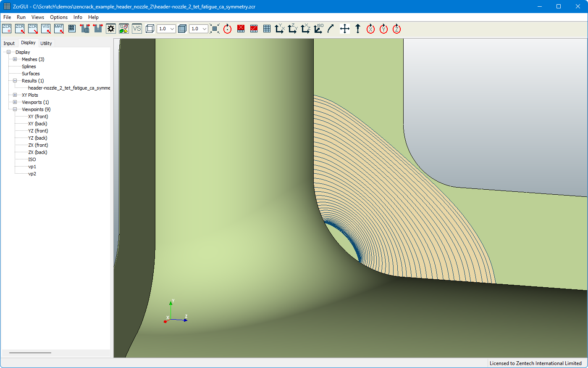Click the vertical up-down arrow icon
Screen dimensions: 588x368
pyautogui.click(x=358, y=29)
